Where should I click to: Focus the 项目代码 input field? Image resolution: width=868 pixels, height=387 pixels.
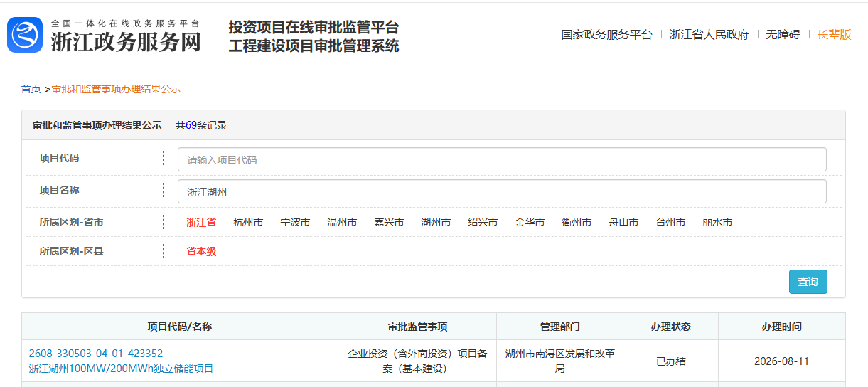coord(502,159)
